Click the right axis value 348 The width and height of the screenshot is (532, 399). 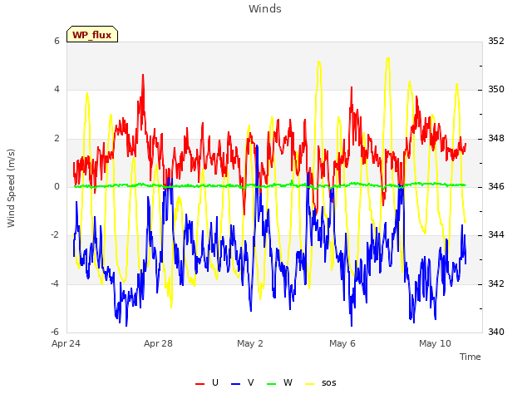click(x=496, y=139)
